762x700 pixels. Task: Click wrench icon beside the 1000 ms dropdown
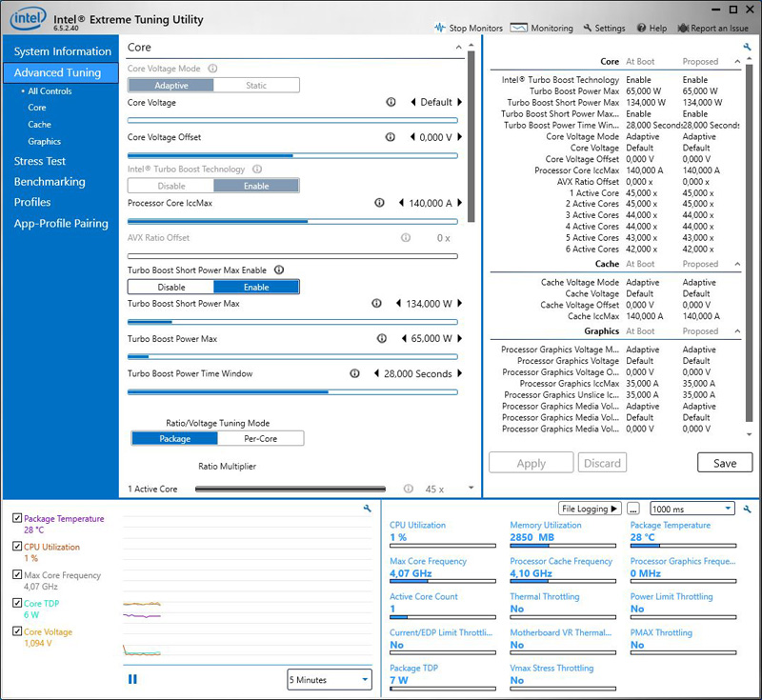point(747,509)
